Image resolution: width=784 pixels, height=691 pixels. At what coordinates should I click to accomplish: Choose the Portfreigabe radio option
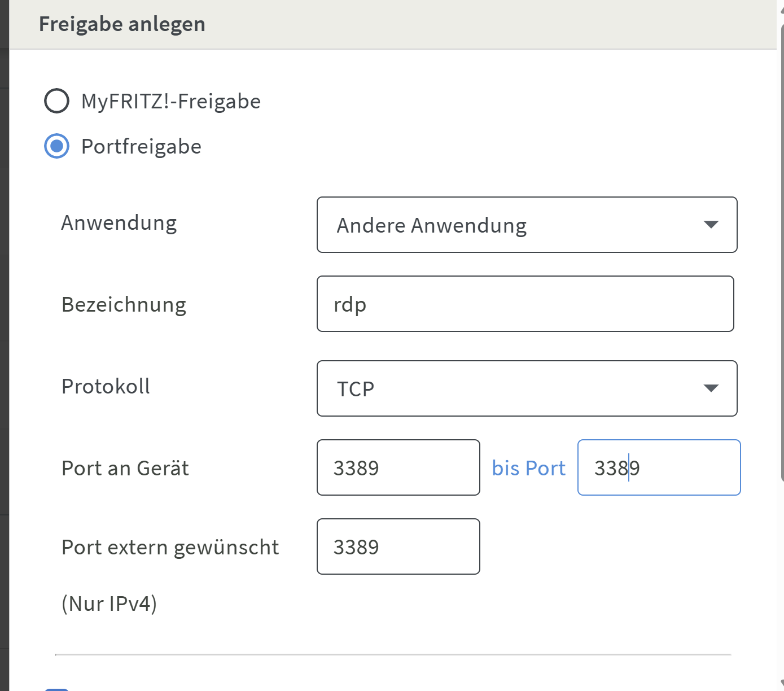pos(56,146)
